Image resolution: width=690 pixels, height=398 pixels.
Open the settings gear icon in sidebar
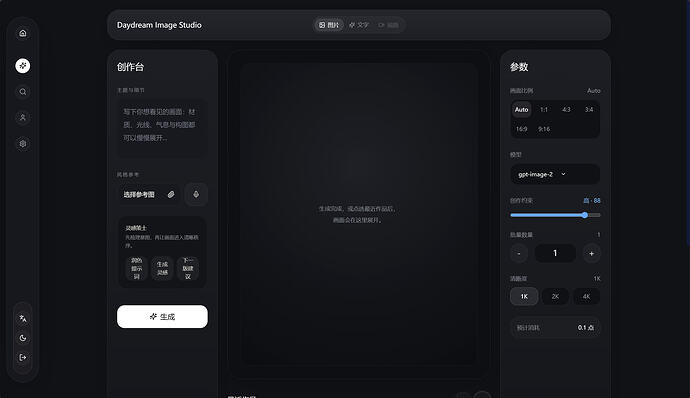(x=23, y=144)
